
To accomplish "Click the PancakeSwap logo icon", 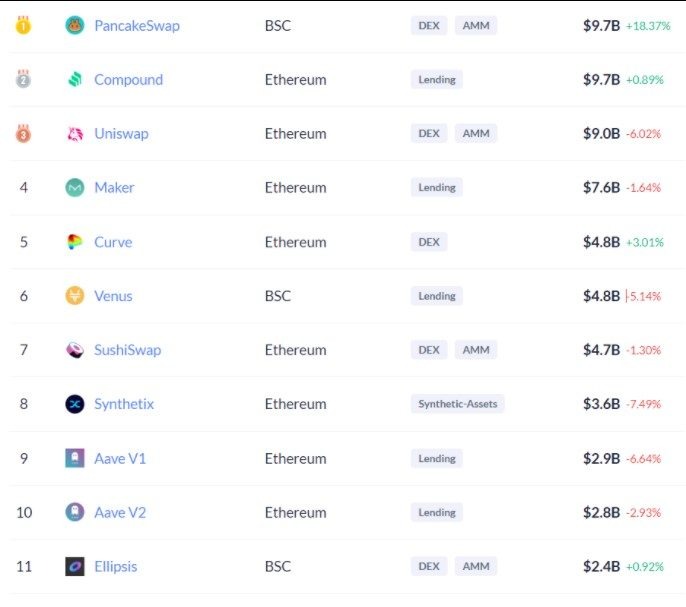I will [x=75, y=25].
